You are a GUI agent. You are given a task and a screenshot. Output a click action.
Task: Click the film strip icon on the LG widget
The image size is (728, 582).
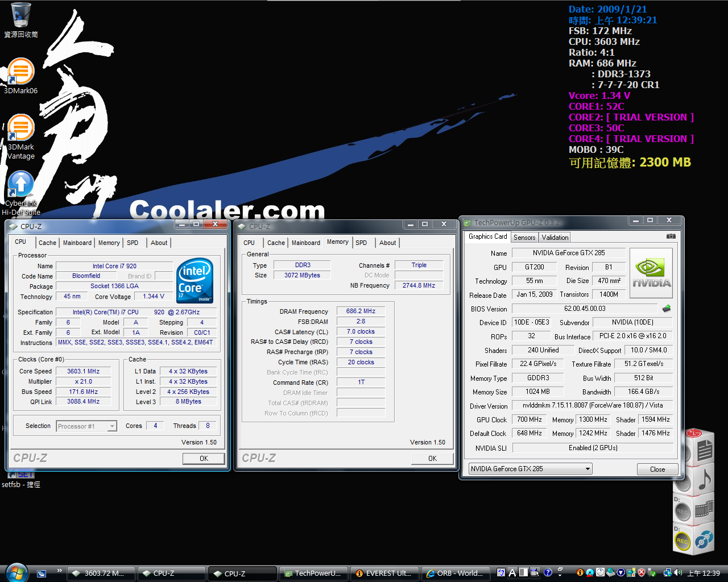pyautogui.click(x=704, y=508)
